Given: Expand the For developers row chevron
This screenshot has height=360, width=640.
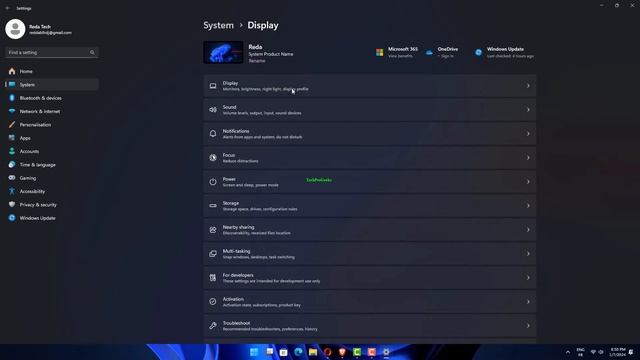Looking at the screenshot, I should coord(528,278).
